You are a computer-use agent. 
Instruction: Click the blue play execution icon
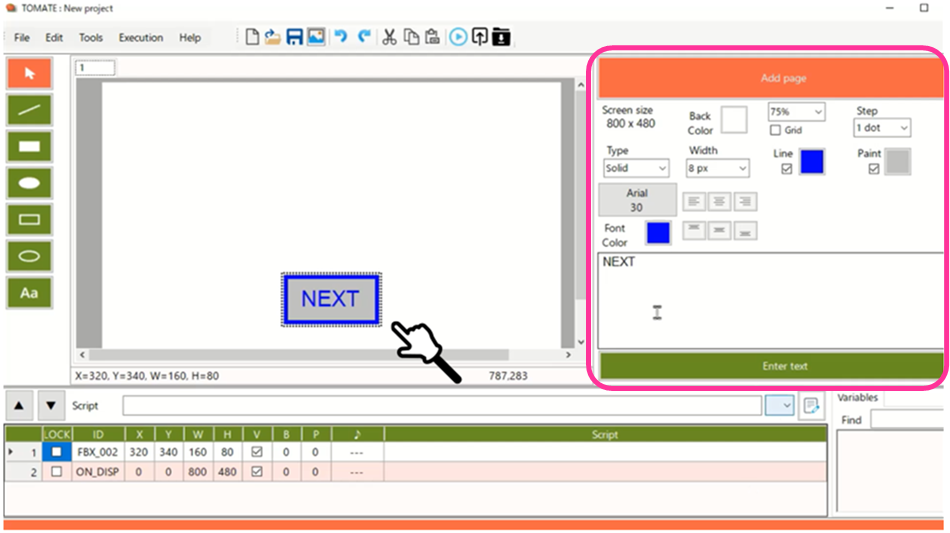[x=458, y=37]
